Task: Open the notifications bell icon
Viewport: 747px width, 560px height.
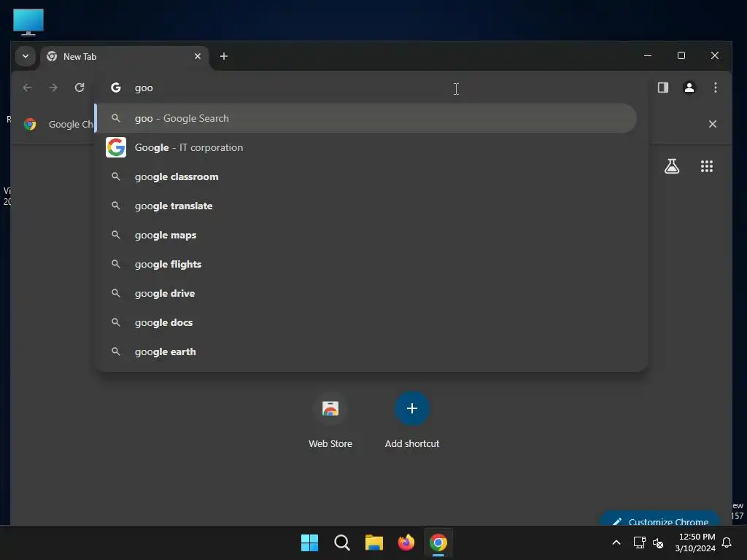Action: pos(727,542)
